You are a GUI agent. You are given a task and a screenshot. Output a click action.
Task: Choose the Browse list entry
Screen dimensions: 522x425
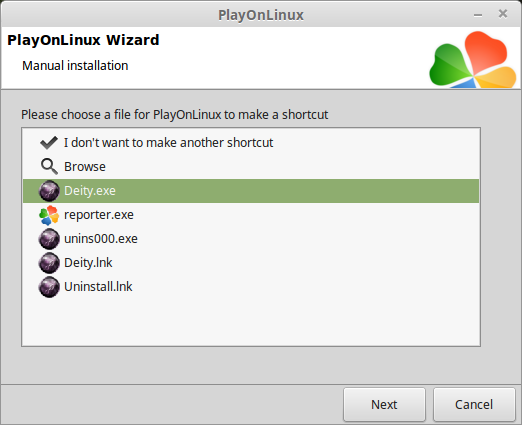point(85,167)
